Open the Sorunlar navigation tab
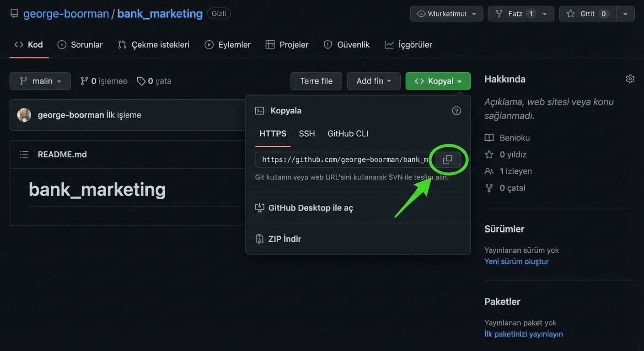This screenshot has width=644, height=351. point(80,44)
